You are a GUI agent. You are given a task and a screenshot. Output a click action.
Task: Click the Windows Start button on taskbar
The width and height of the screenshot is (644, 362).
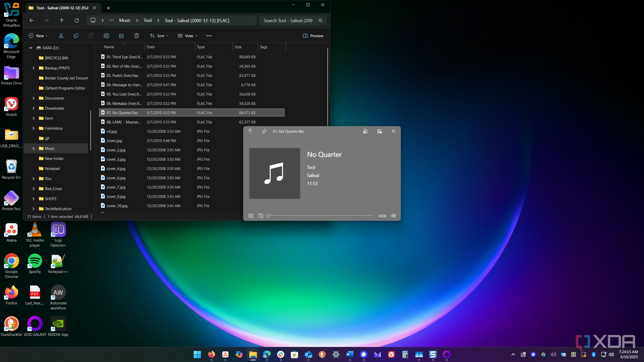pos(197,354)
